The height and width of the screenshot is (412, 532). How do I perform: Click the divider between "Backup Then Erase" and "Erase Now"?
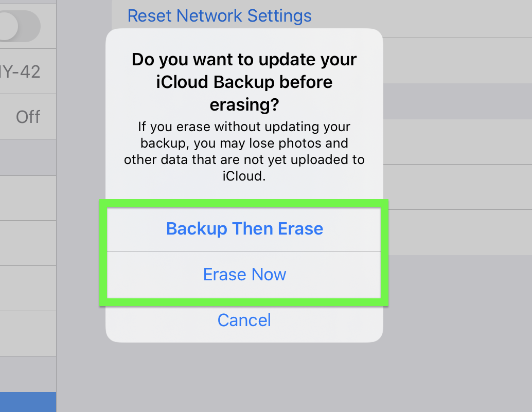[244, 252]
